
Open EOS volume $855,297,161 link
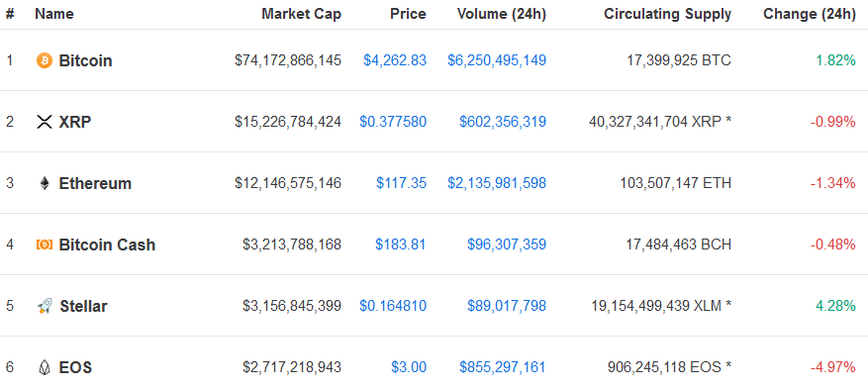pyautogui.click(x=502, y=367)
